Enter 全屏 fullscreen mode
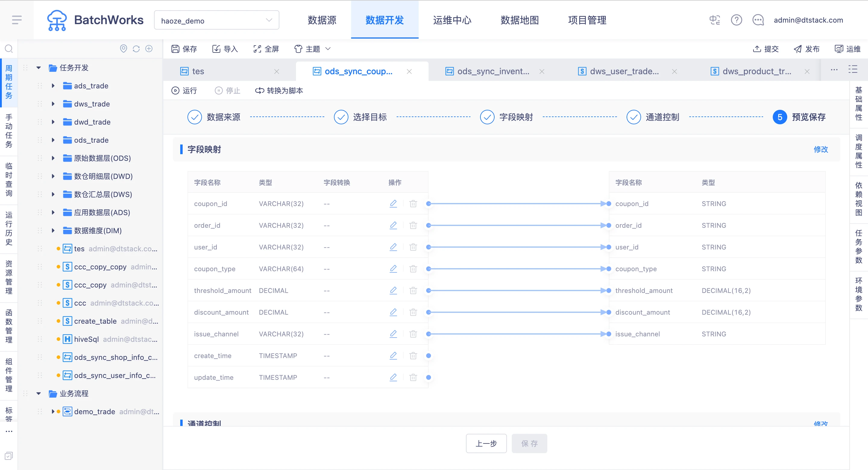Image resolution: width=868 pixels, height=470 pixels. (266, 49)
